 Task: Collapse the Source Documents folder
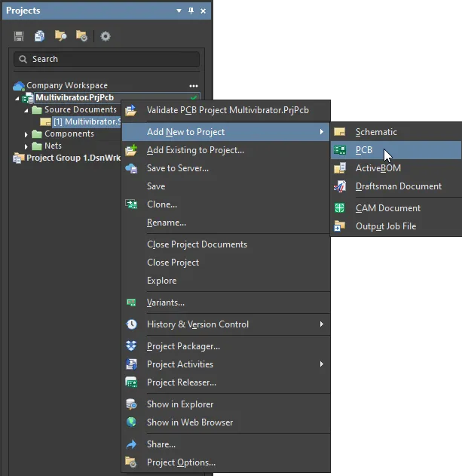(x=26, y=110)
